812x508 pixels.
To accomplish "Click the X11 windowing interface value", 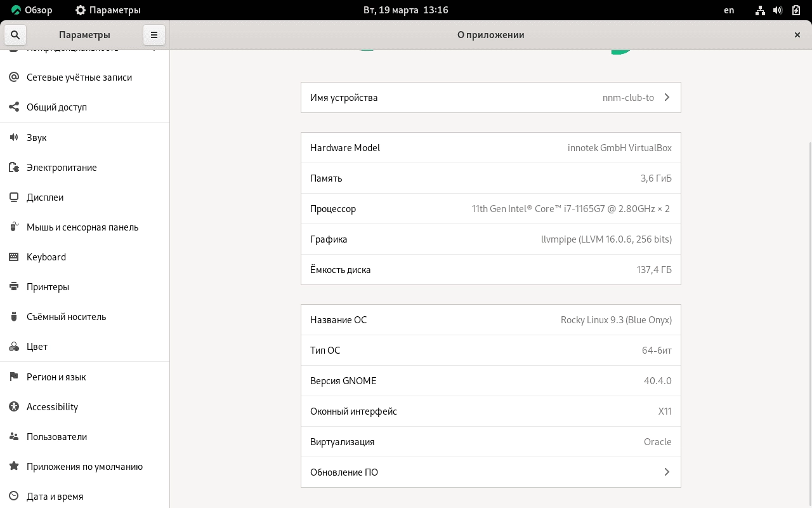I will click(x=665, y=411).
